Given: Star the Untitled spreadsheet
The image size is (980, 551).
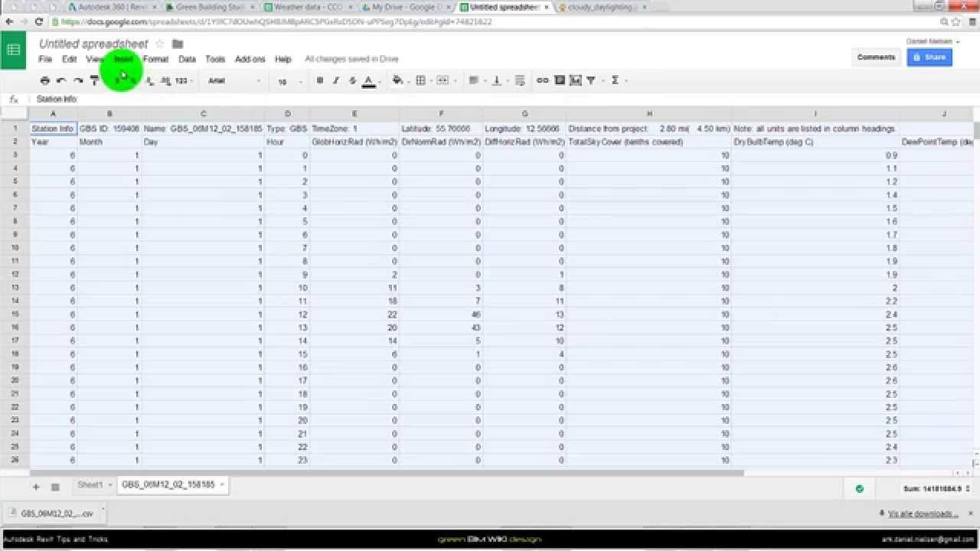Looking at the screenshot, I should (159, 44).
